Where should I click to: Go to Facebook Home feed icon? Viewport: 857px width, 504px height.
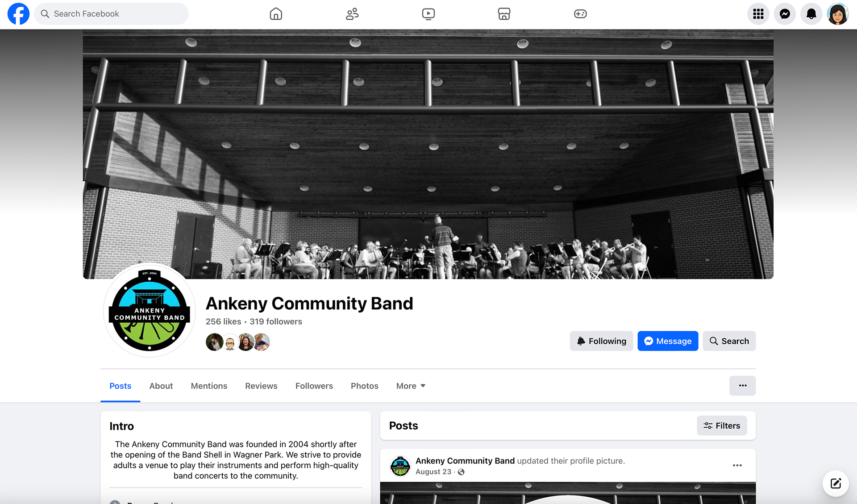(x=276, y=14)
